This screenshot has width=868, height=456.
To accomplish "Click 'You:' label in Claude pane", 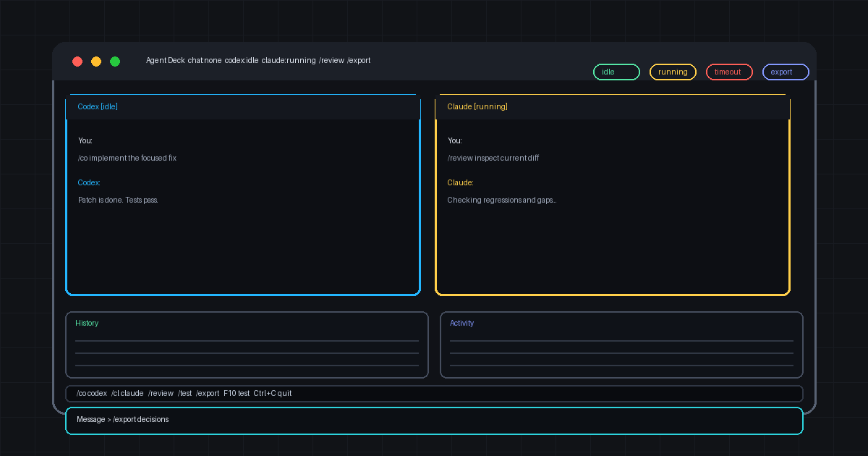I will coord(455,140).
